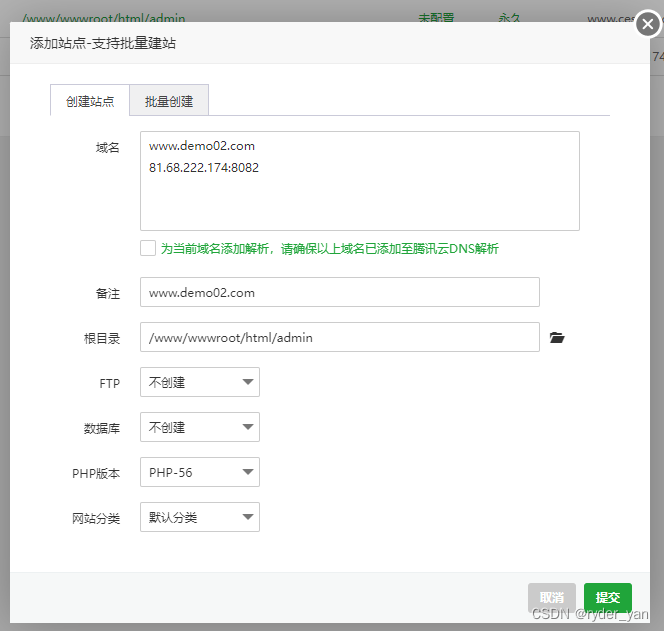Open the 网站分类 dropdown

pos(200,517)
